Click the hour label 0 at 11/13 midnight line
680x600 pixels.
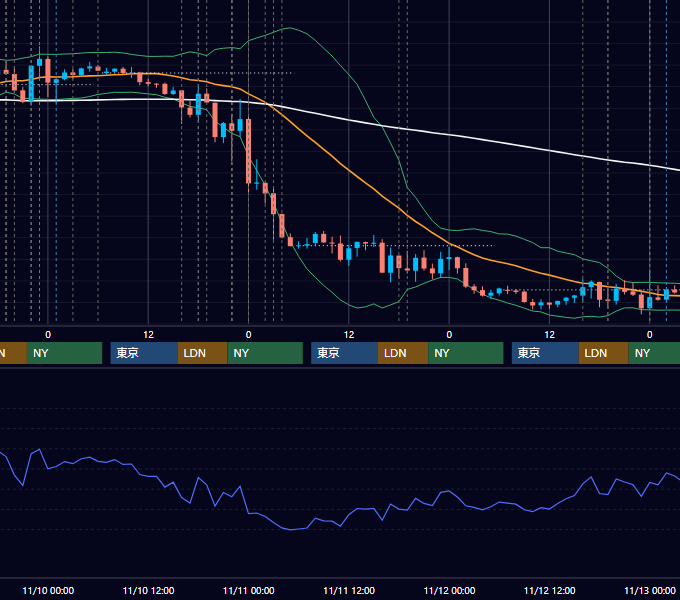coord(650,335)
